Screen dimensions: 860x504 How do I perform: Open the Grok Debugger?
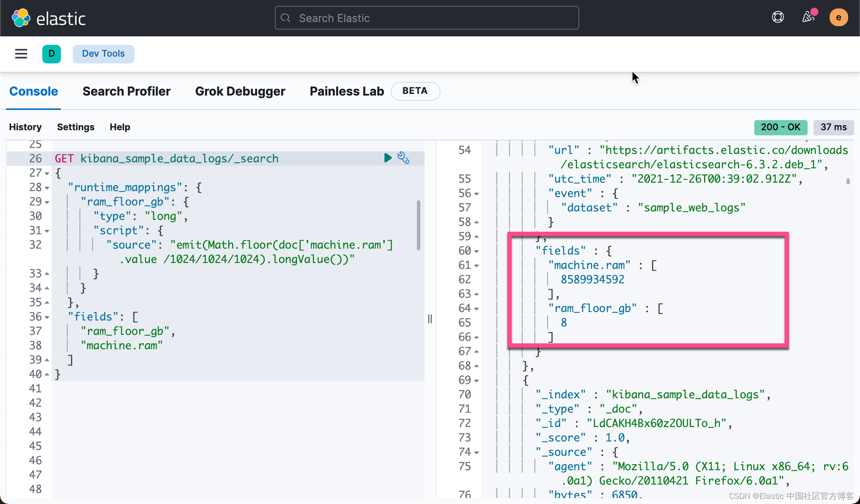click(x=240, y=91)
